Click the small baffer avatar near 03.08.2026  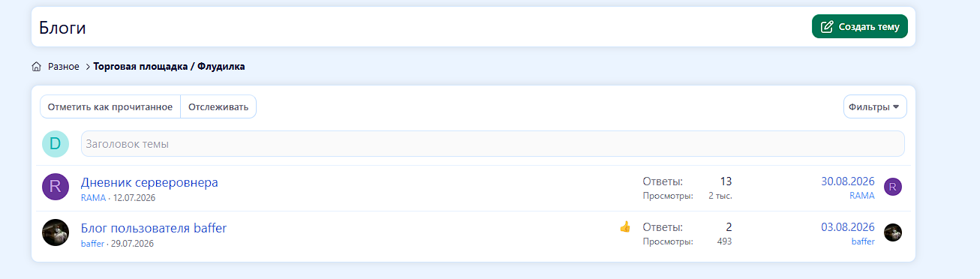[892, 232]
